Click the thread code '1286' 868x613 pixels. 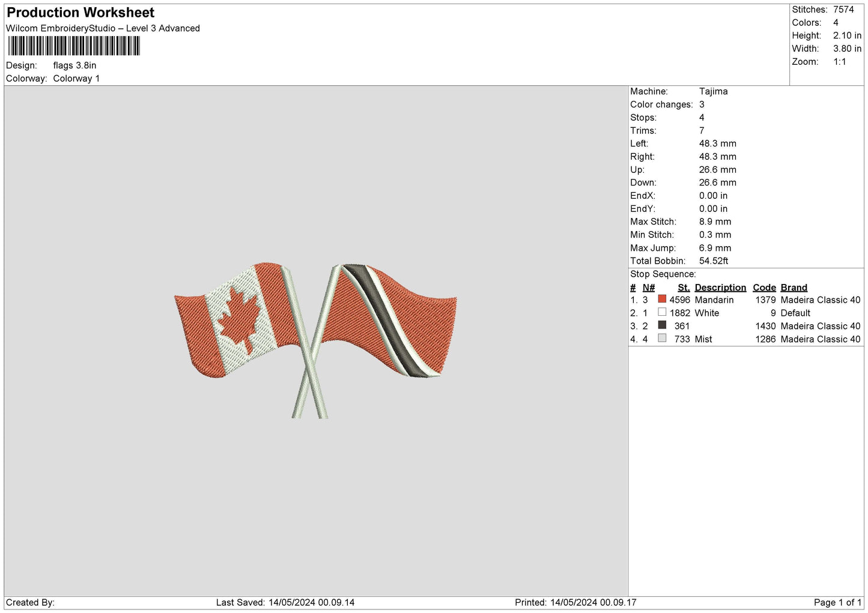point(765,339)
